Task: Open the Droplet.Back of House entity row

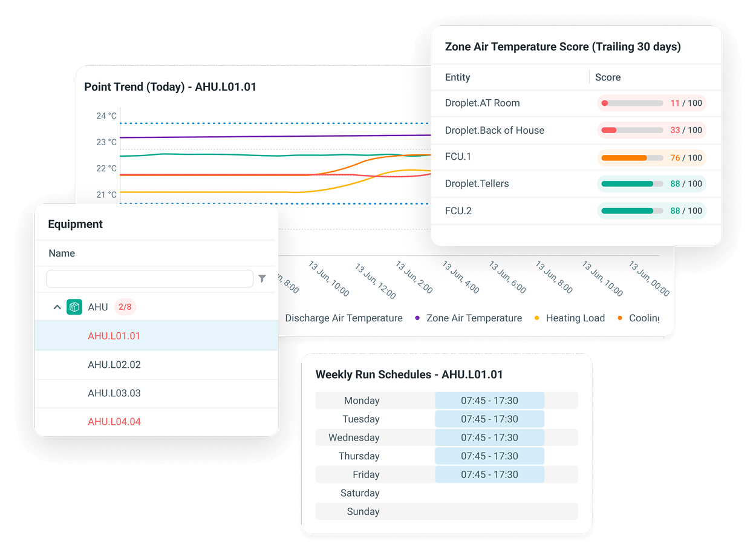Action: click(576, 130)
